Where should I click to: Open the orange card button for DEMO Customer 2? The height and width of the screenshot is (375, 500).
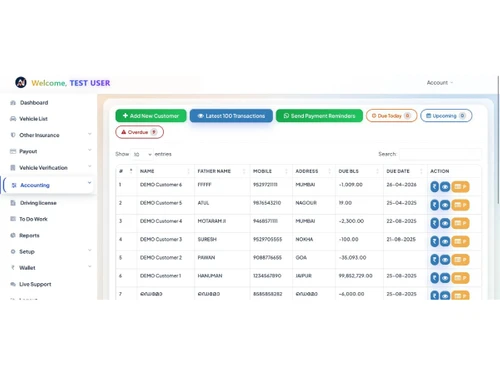pos(460,260)
